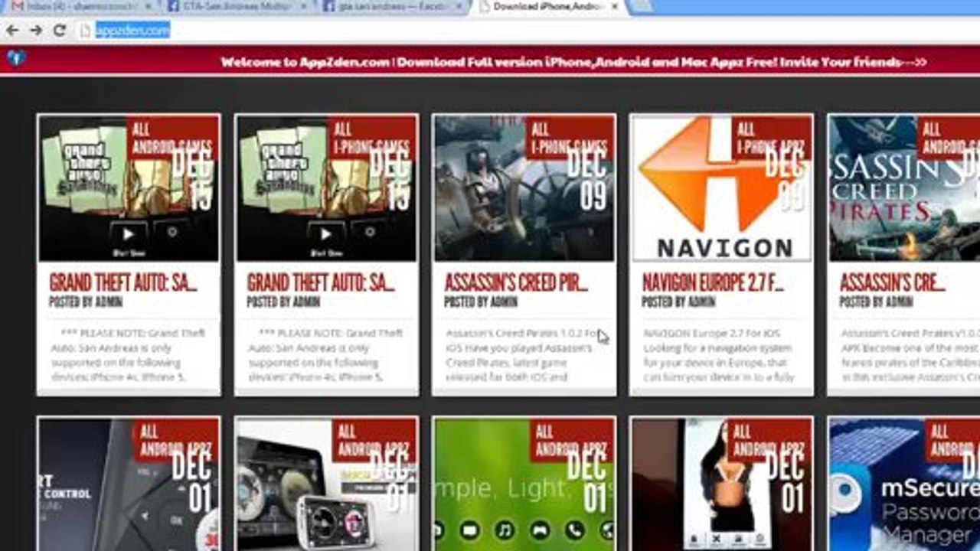Click Dec 09 date on the Navigon card
Viewport: 980px width, 551px height.
(786, 179)
